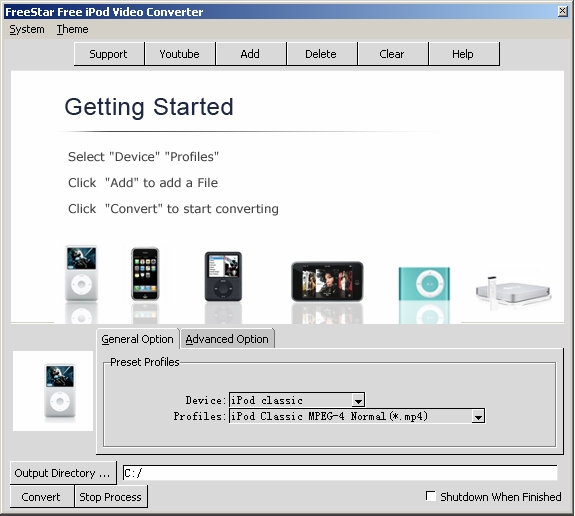Click the iPod classic device image
The height and width of the screenshot is (516, 575).
[x=81, y=273]
